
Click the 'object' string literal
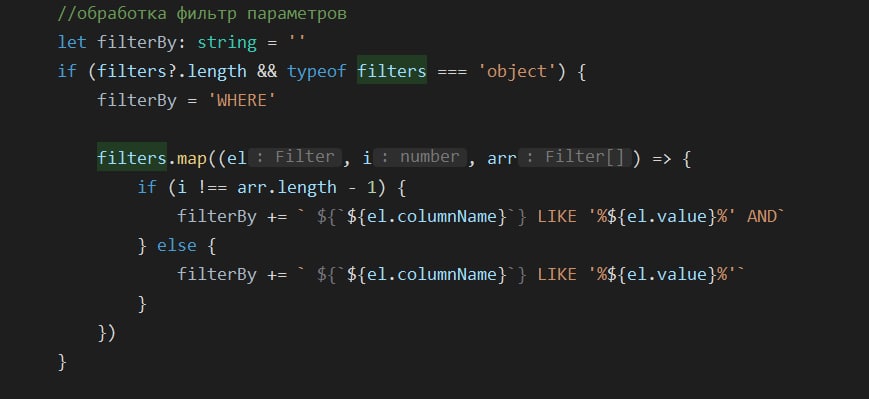coord(517,72)
